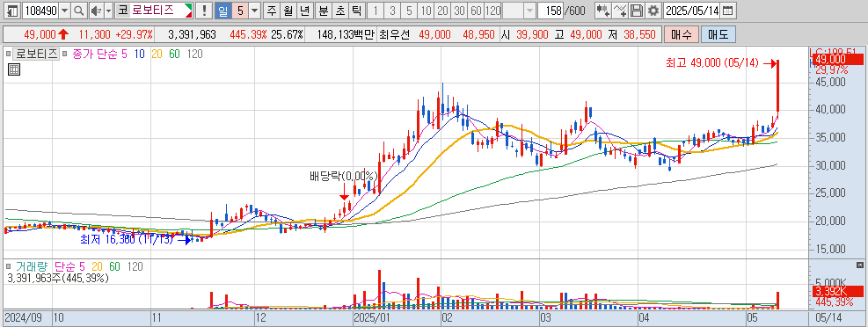Click the 매수 buy button
The height and width of the screenshot is (327, 868).
click(x=681, y=35)
